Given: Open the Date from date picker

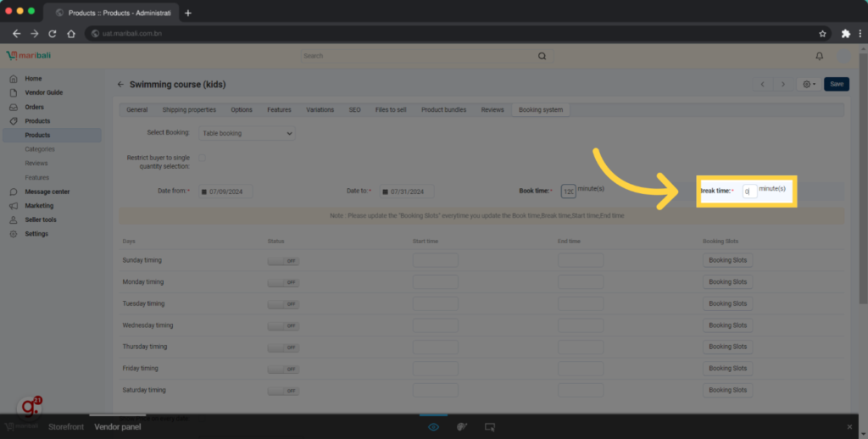Looking at the screenshot, I should pyautogui.click(x=225, y=192).
